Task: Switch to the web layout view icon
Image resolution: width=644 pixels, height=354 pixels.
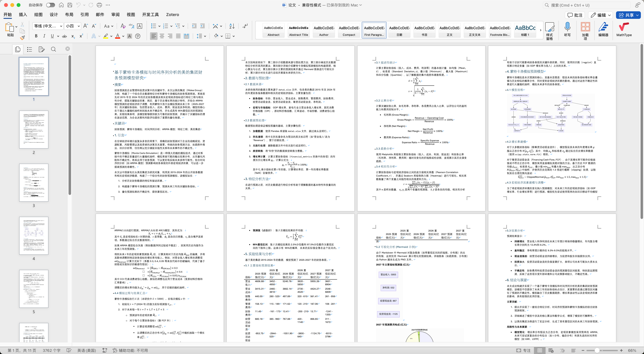Action: pos(551,351)
